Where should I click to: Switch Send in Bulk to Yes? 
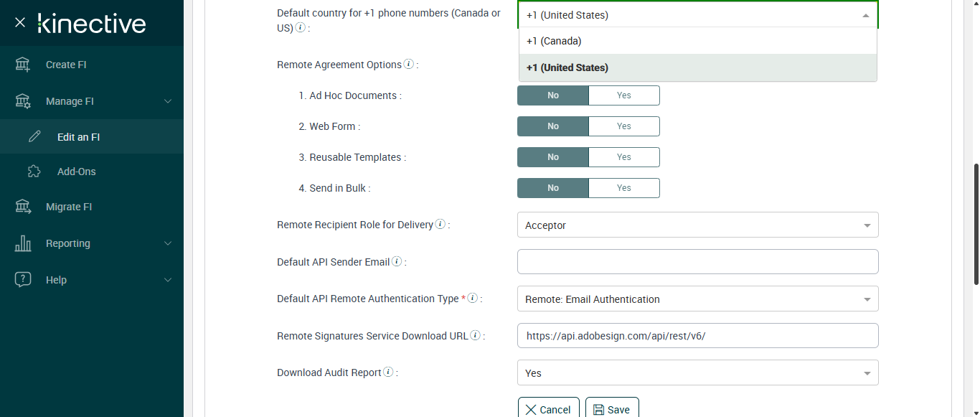(x=623, y=188)
